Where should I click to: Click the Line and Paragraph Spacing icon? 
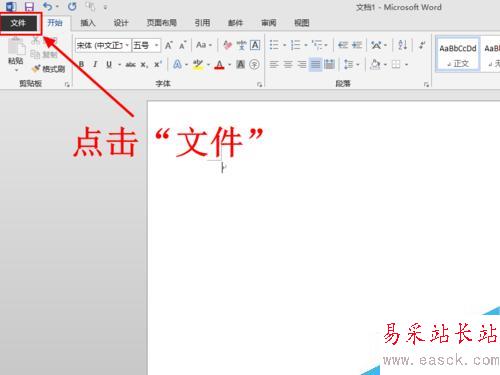pos(348,64)
